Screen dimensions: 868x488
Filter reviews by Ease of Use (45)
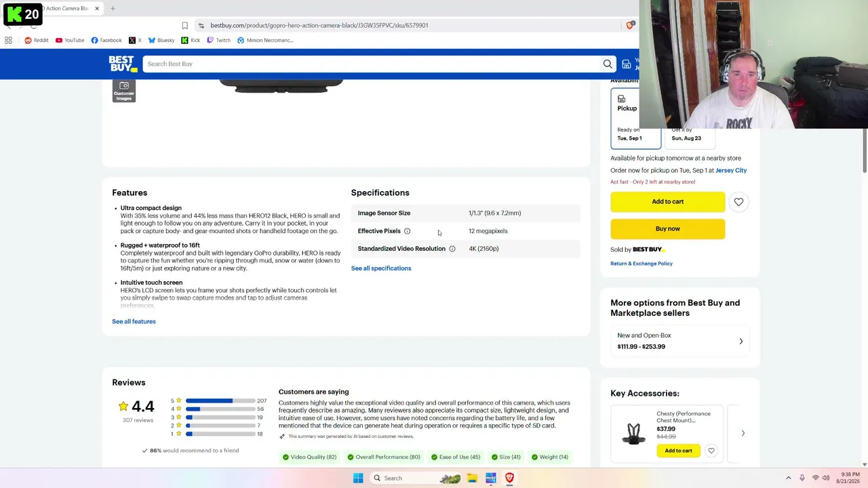455,457
